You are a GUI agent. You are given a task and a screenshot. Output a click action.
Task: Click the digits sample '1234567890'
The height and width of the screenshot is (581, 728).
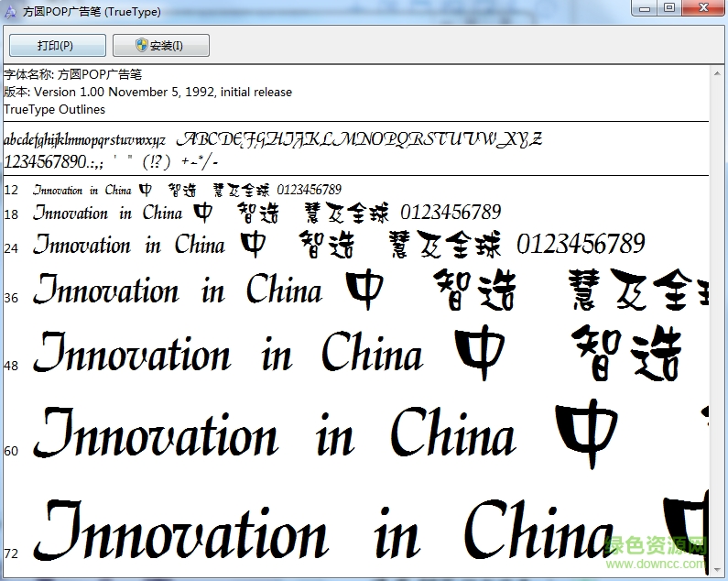click(x=45, y=162)
